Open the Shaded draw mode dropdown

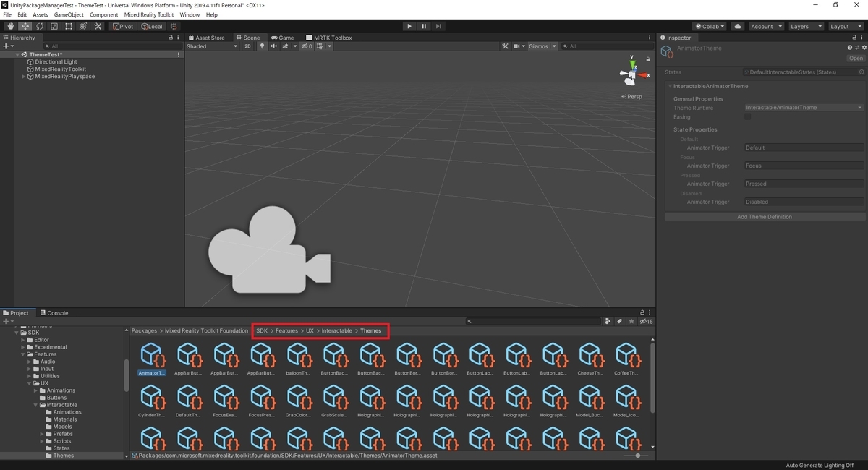tap(212, 46)
